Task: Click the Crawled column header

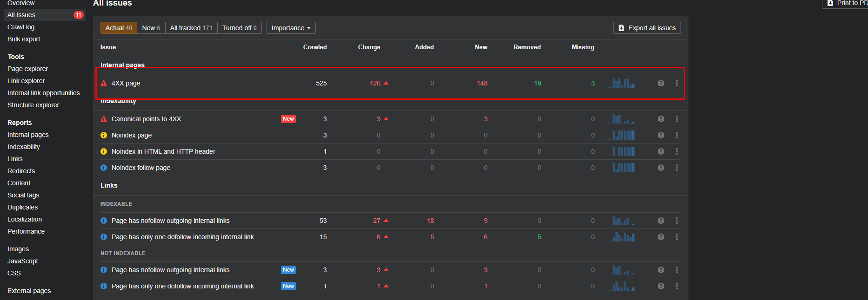Action: click(315, 47)
